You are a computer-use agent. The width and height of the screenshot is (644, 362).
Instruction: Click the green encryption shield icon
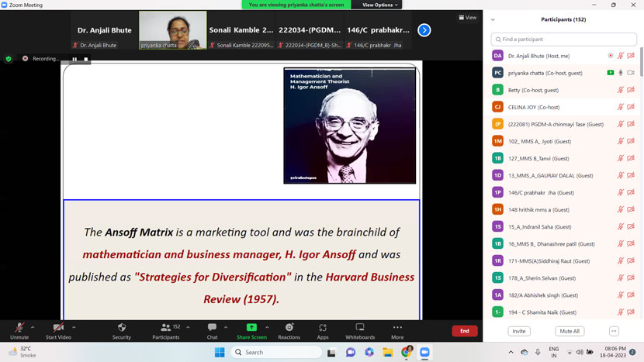tap(9, 59)
